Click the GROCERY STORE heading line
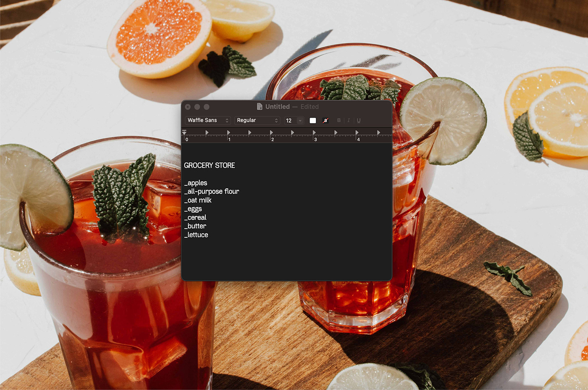The width and height of the screenshot is (588, 390). (210, 165)
